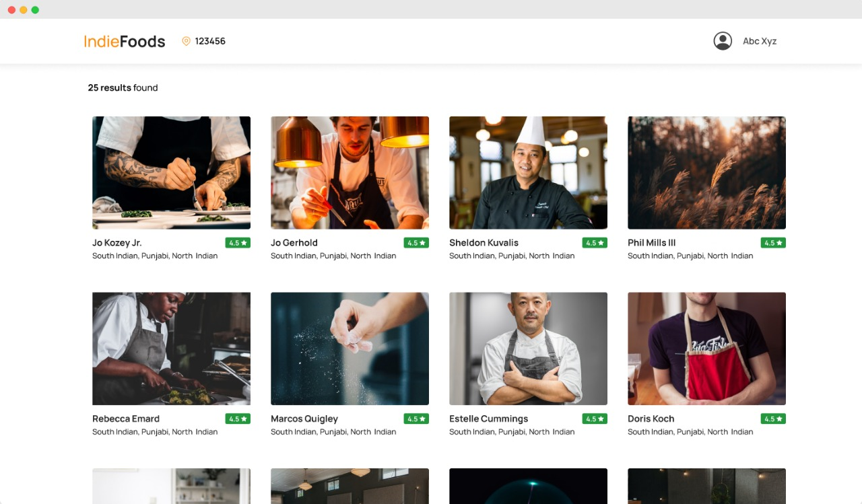Open Jo Gerhold chef photo
This screenshot has height=504, width=862.
[350, 173]
